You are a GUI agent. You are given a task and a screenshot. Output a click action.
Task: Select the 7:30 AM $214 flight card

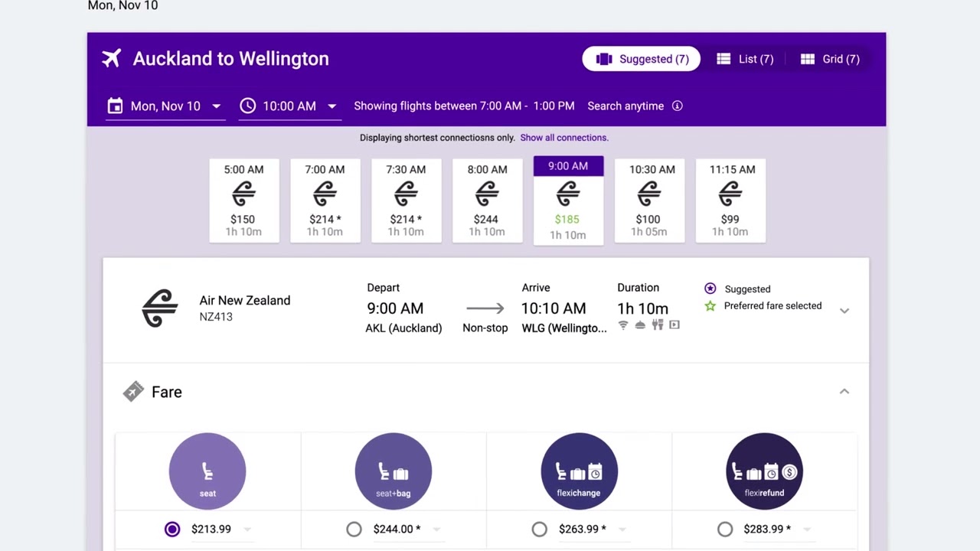(406, 201)
